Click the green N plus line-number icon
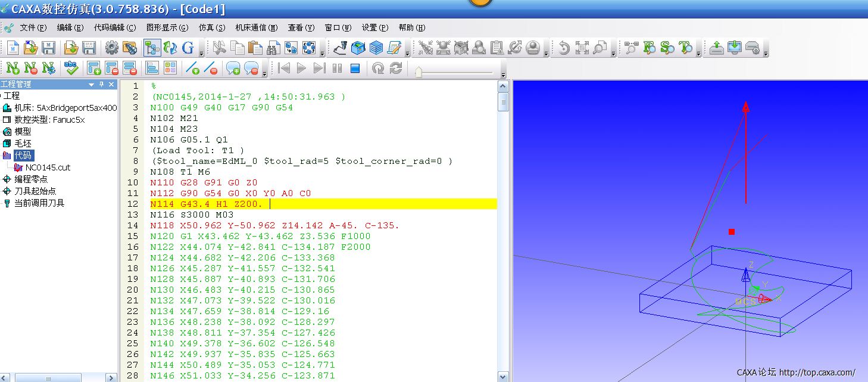The height and width of the screenshot is (382, 868). point(13,68)
